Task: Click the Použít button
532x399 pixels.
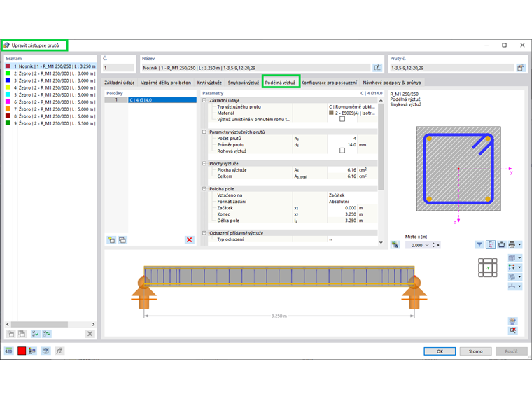Action: click(511, 351)
